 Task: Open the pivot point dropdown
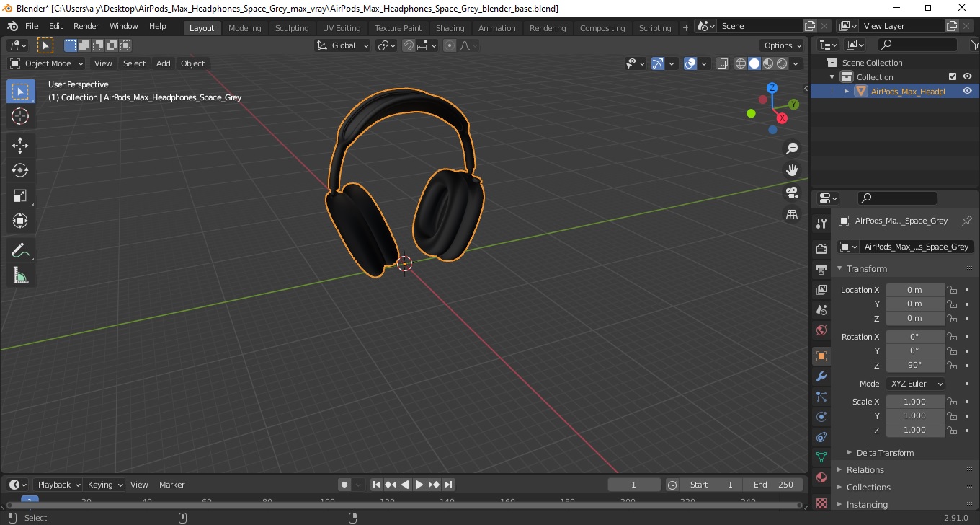387,45
